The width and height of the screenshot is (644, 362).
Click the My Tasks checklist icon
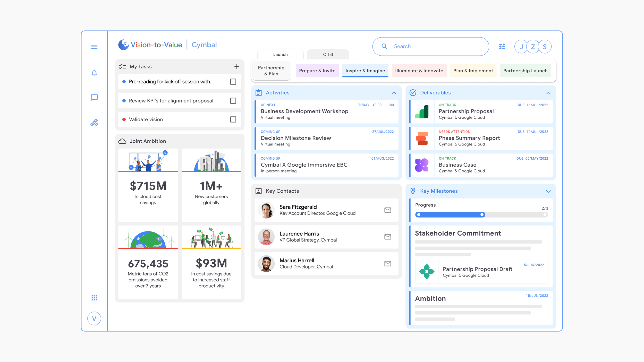[122, 67]
